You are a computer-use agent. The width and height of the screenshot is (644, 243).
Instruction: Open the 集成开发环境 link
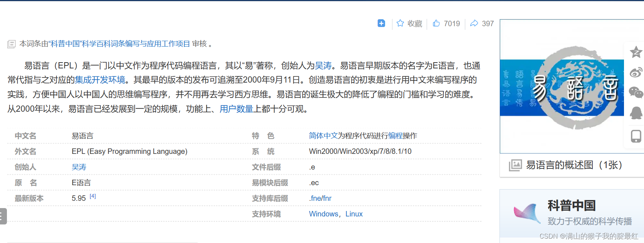point(100,80)
